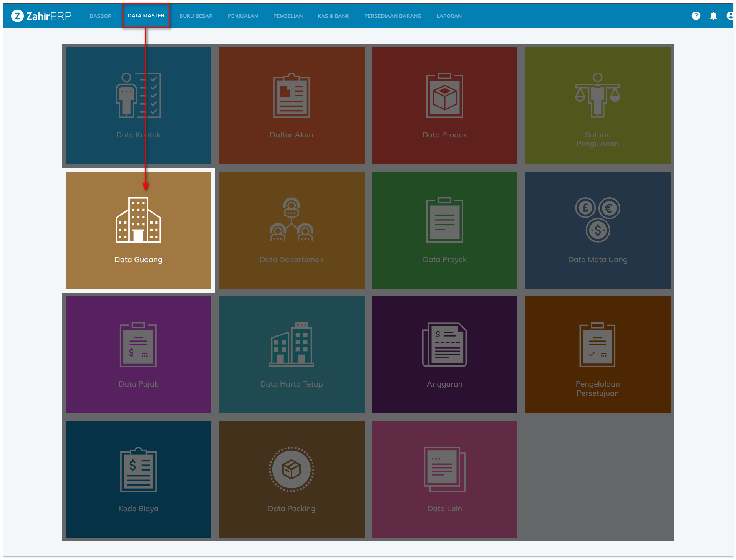
Task: Select the Data Mata Uang currency icon
Action: [597, 220]
